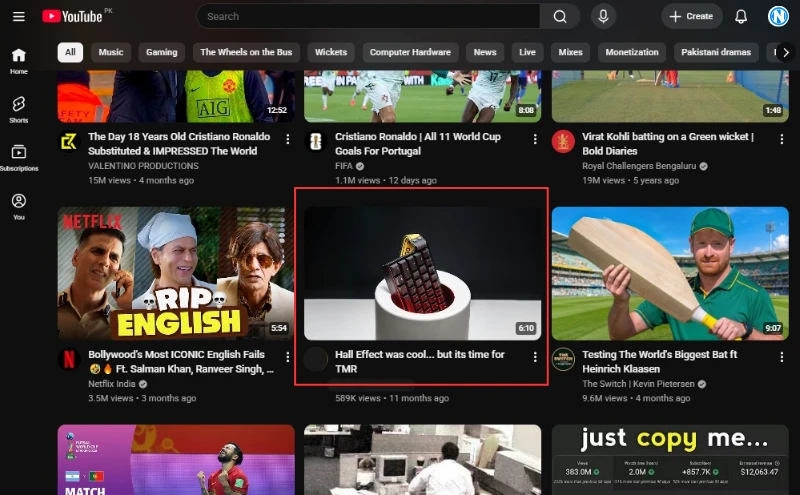The height and width of the screenshot is (495, 800).
Task: Visit Royal Challengers Bengaluru channel name link
Action: 639,166
